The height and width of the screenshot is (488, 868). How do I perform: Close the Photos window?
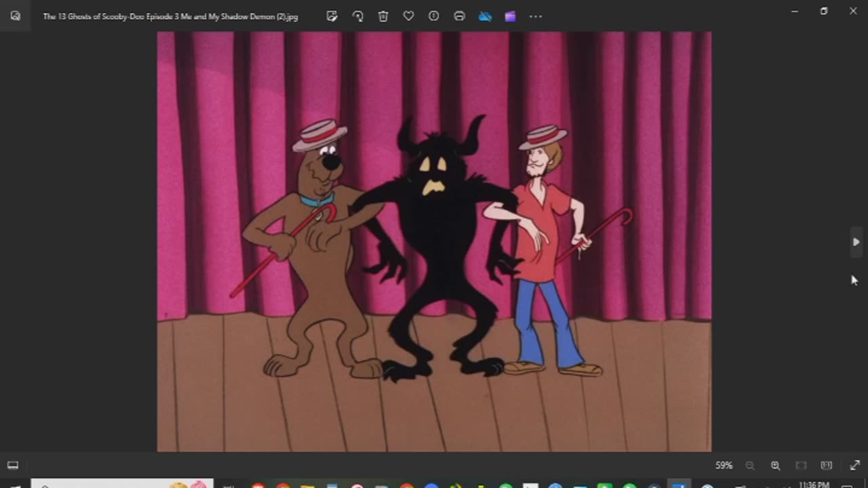[x=853, y=11]
